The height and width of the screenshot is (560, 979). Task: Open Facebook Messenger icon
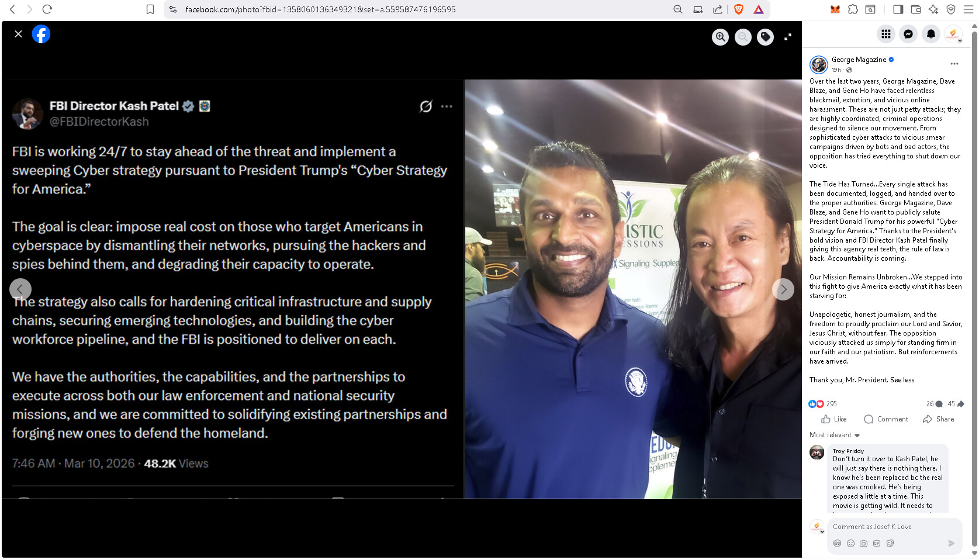pos(908,34)
